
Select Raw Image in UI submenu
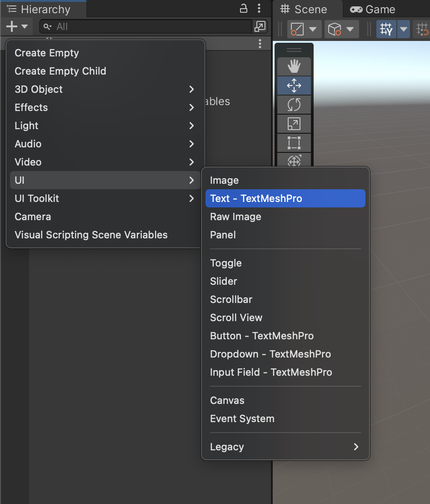click(x=285, y=217)
